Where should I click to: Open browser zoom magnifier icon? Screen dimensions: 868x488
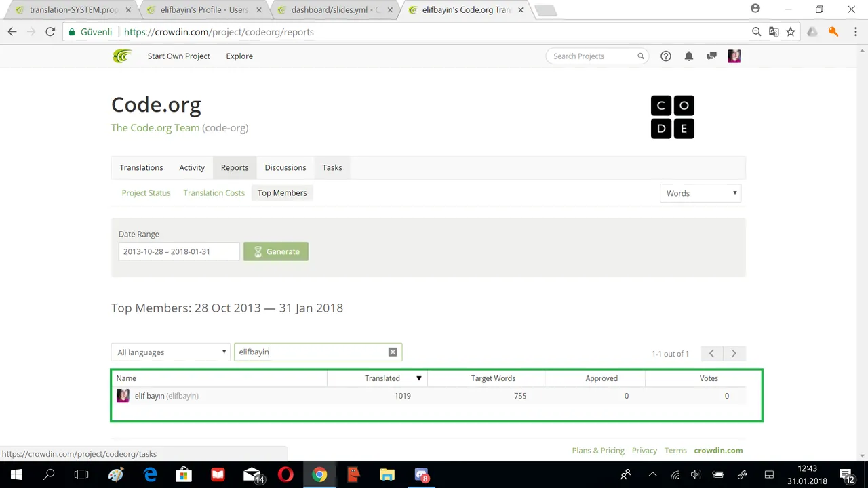757,32
